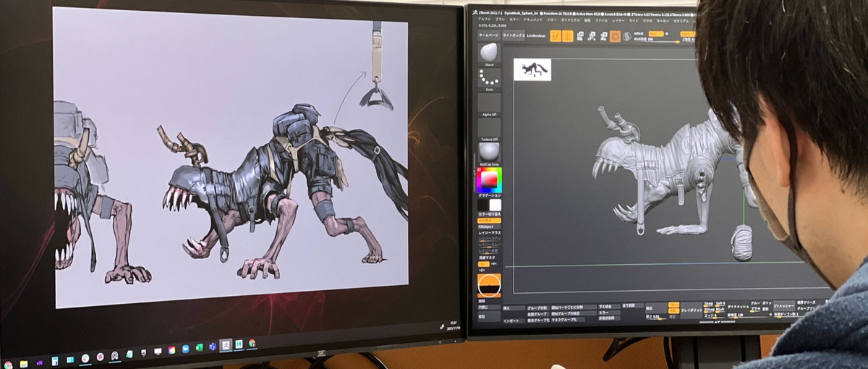Open the MatCap Gray material selector

490,153
